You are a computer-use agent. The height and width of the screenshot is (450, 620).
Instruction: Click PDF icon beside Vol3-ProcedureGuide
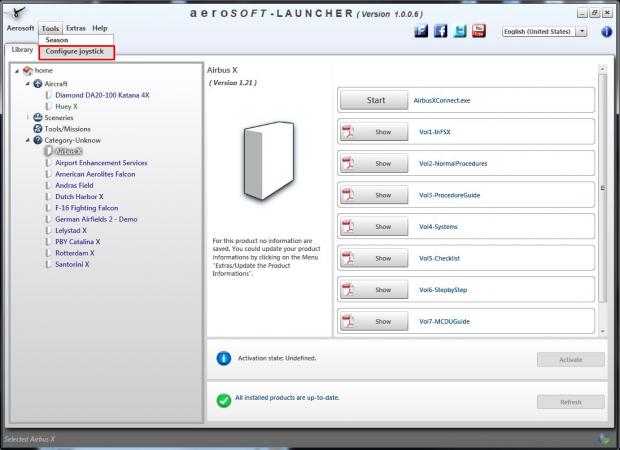click(x=348, y=195)
